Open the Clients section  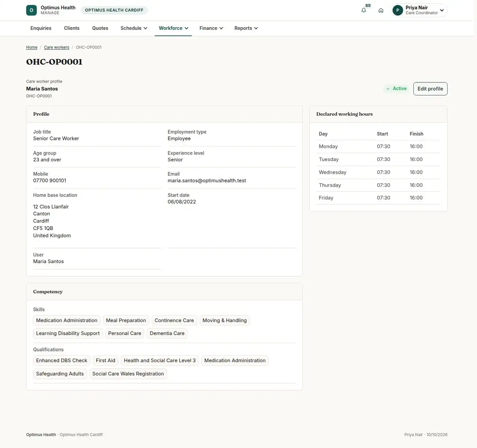point(72,28)
